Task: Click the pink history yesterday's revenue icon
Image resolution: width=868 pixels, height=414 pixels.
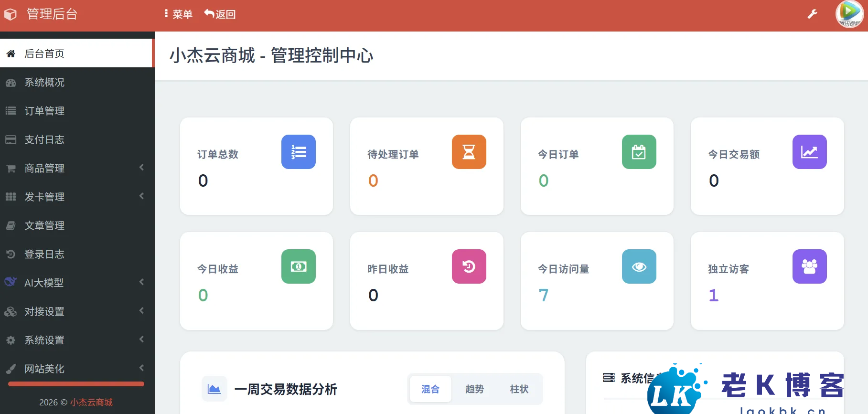Action: point(469,266)
